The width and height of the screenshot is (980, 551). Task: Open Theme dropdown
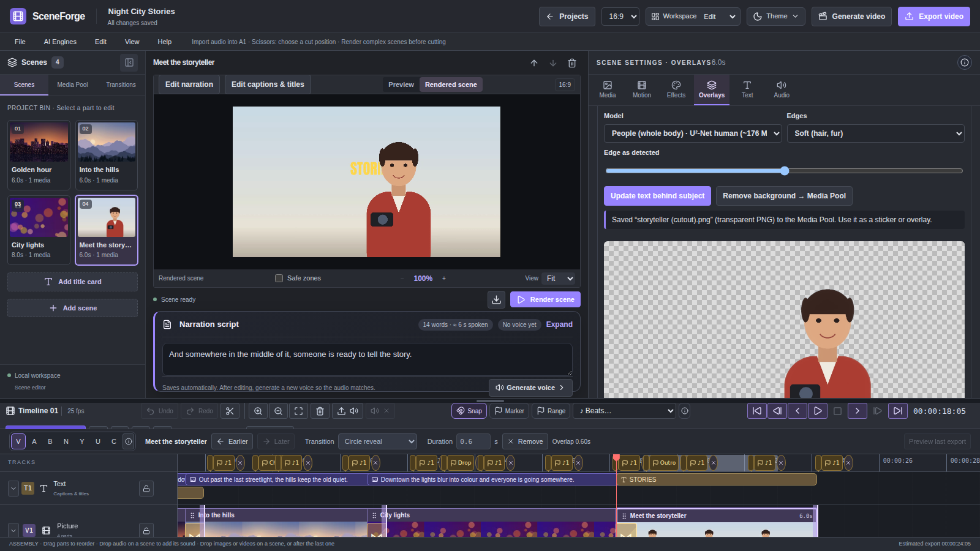(776, 17)
